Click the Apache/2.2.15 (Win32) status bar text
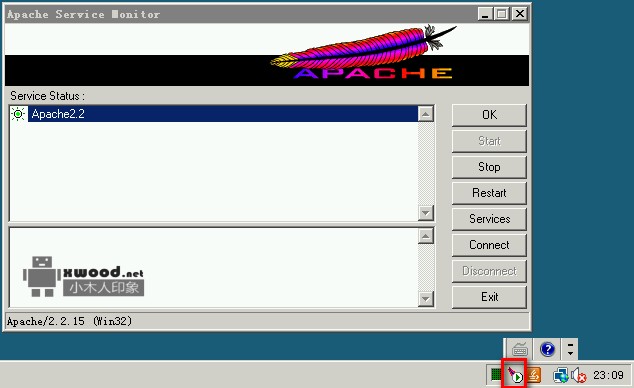 coord(69,321)
